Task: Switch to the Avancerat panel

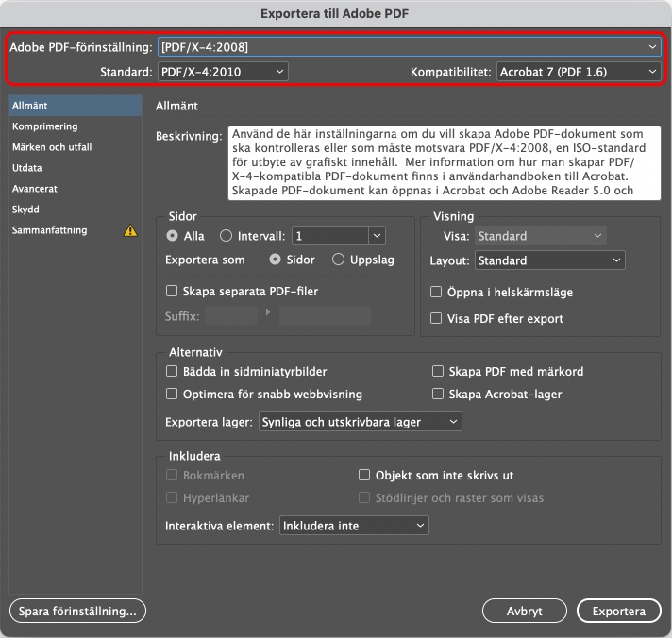Action: pyautogui.click(x=35, y=189)
